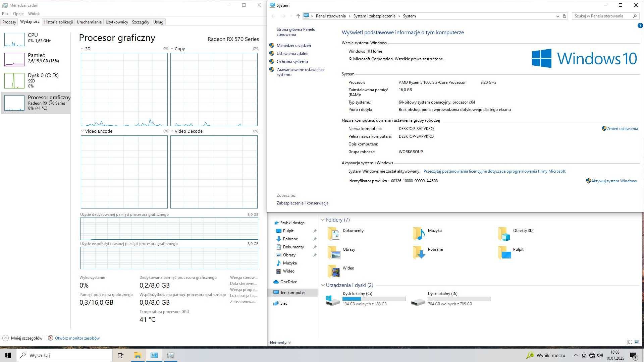Image resolution: width=644 pixels, height=362 pixels.
Task: Open the address bar history dropdown
Action: (x=557, y=16)
